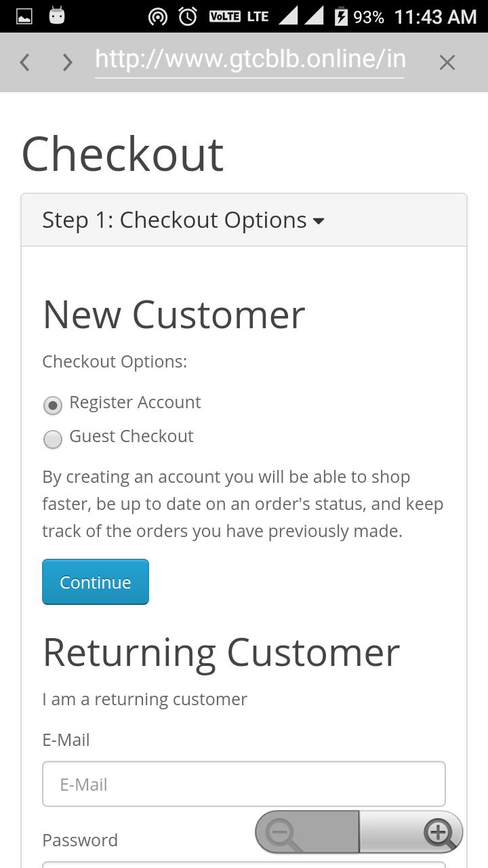Focus the E-Mail input field

point(244,784)
